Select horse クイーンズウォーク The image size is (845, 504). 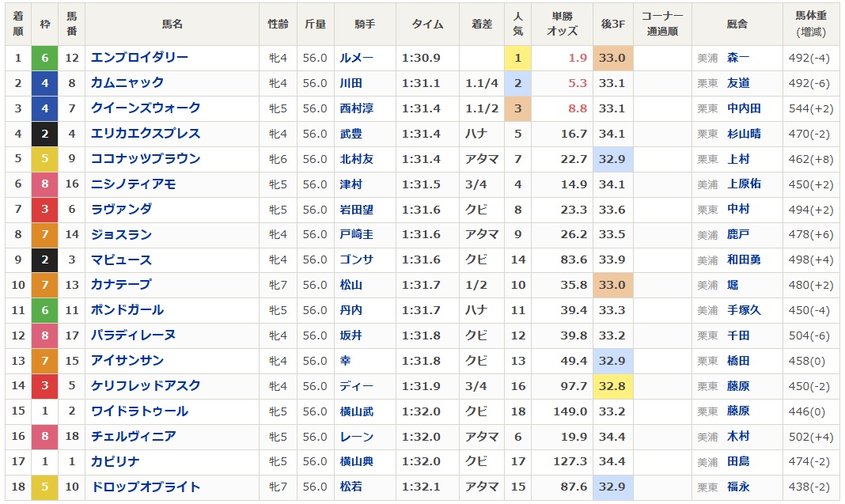pos(146,108)
